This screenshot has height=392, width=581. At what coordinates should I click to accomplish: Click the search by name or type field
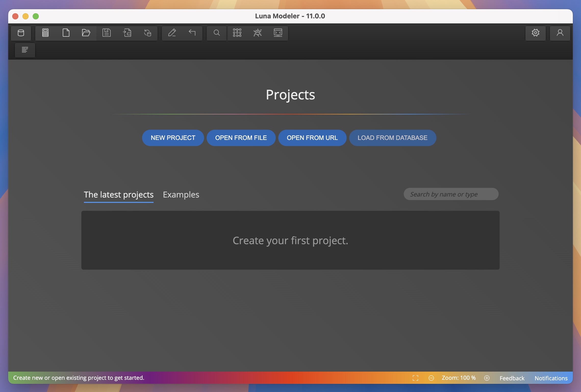point(450,194)
